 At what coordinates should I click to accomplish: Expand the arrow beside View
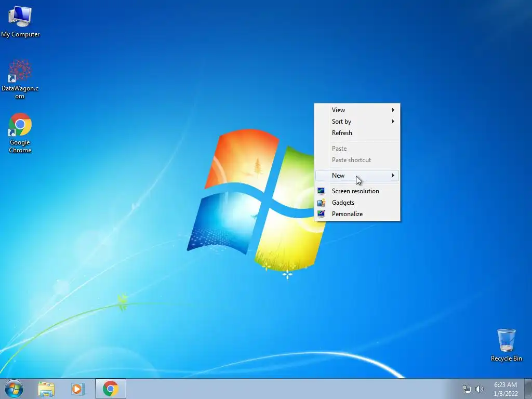393,110
